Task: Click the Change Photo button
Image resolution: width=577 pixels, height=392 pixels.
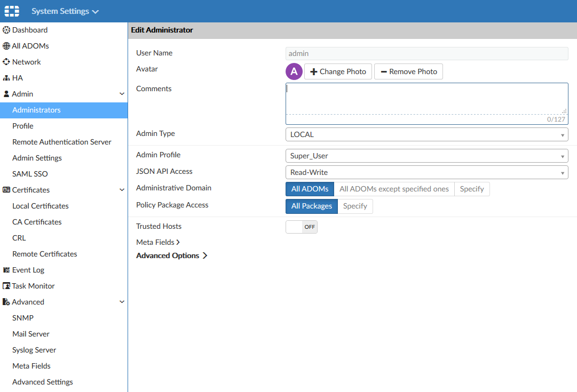Action: tap(338, 72)
